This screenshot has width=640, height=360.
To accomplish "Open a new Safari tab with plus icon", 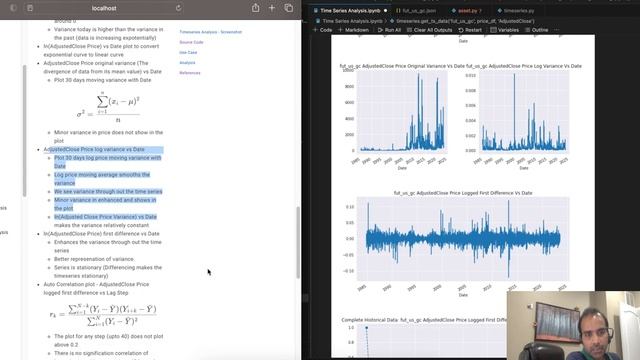I will 272,8.
